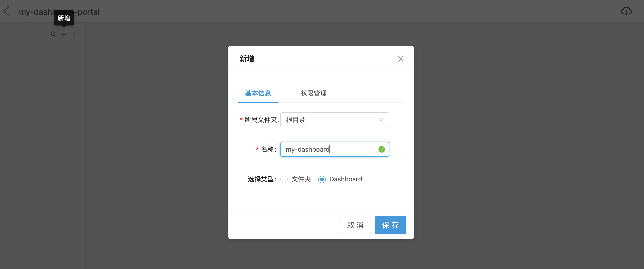Click the Dashboard radio label text

345,179
